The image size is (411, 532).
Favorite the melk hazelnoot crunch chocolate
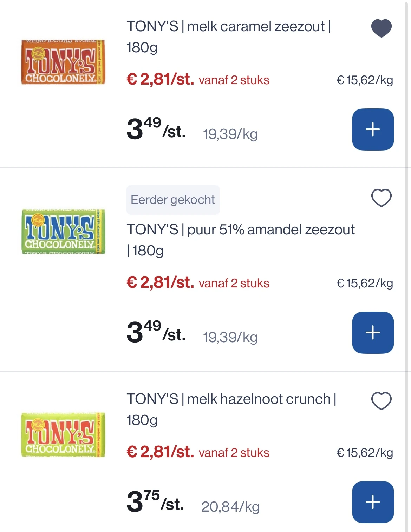[x=381, y=401]
